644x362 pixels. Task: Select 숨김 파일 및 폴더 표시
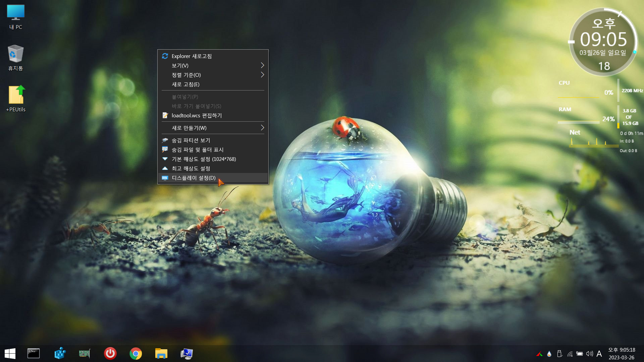(x=213, y=149)
